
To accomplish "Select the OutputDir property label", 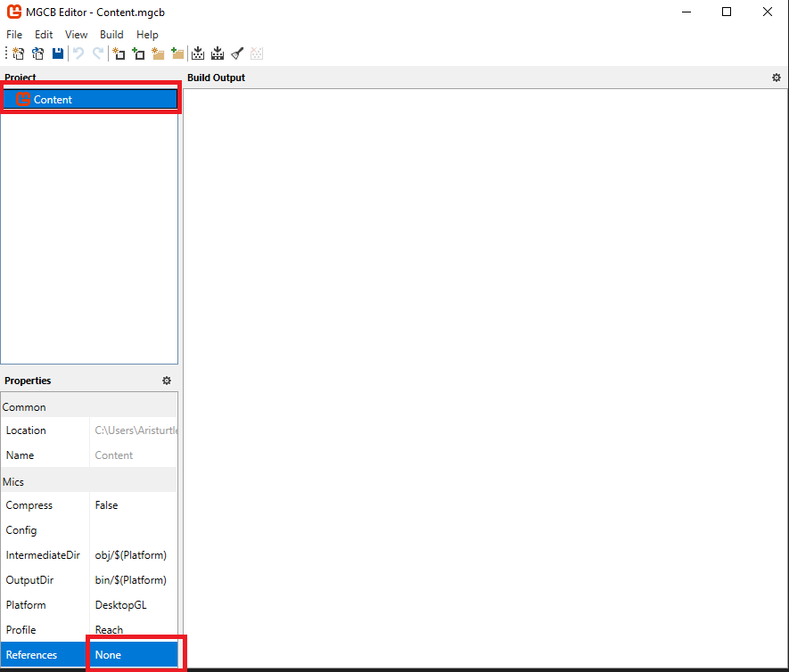I will [x=29, y=580].
